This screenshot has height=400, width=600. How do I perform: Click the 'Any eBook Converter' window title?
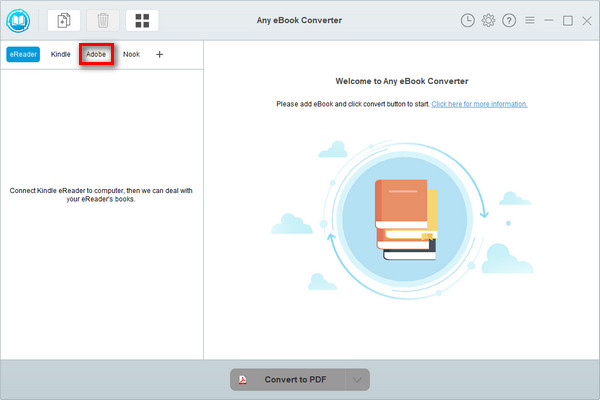point(299,20)
